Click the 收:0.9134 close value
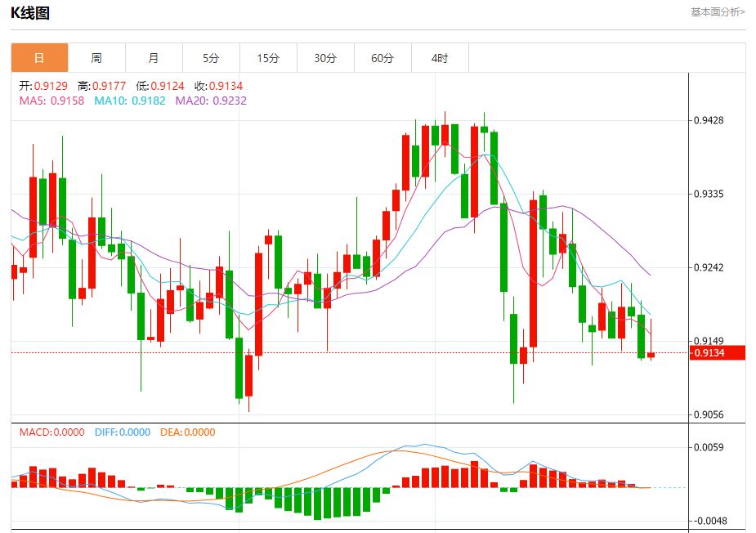The image size is (756, 533). point(218,86)
